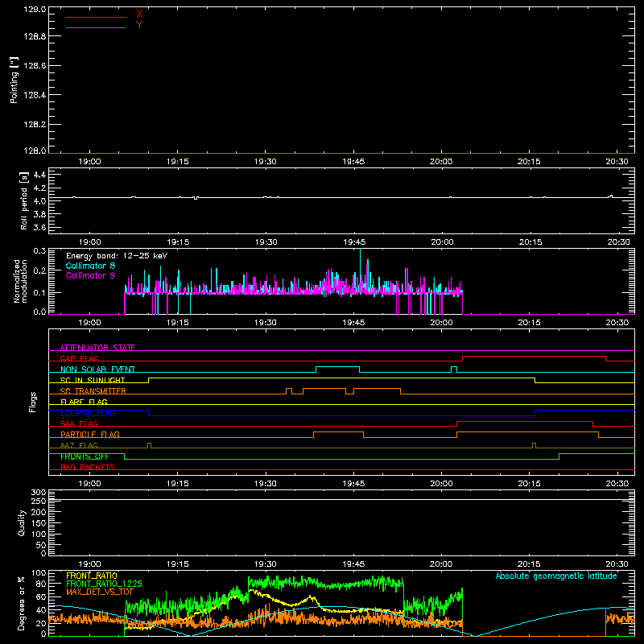Click the '20:30' label under the Quality panel
The width and height of the screenshot is (644, 644).
617,564
